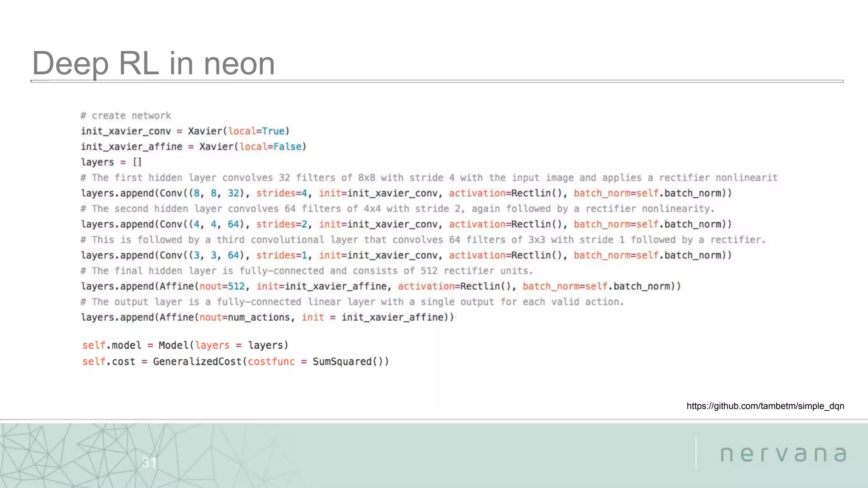Click the comment about second hidden layer
This screenshot has height=488, width=868.
[x=398, y=208]
